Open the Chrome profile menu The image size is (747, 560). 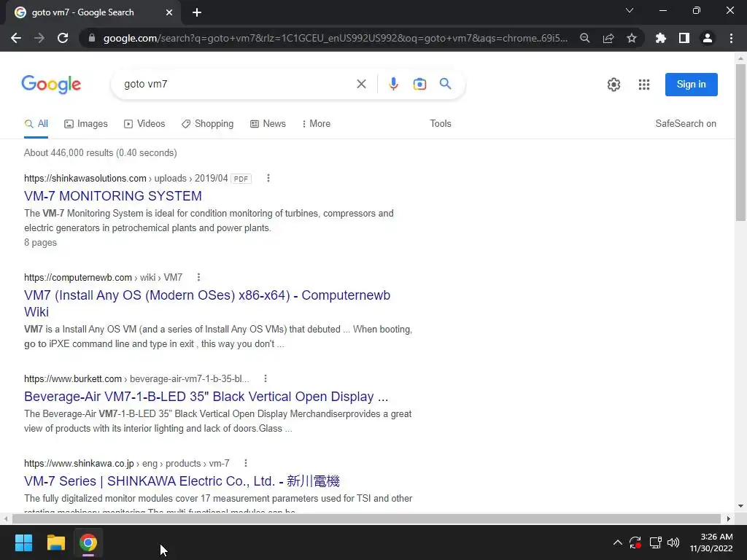tap(708, 38)
